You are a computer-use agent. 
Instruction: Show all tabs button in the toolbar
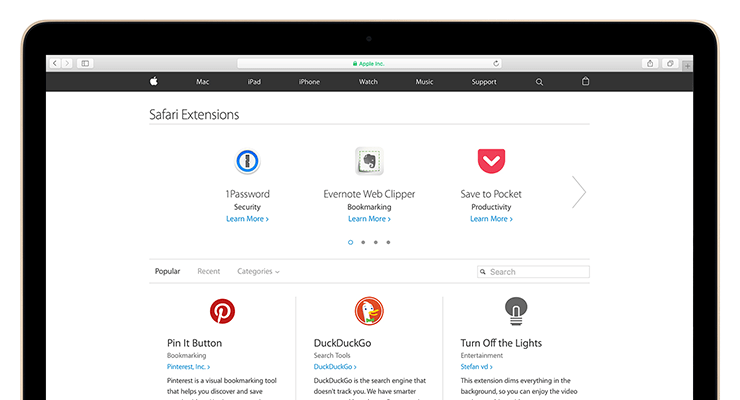pos(670,63)
